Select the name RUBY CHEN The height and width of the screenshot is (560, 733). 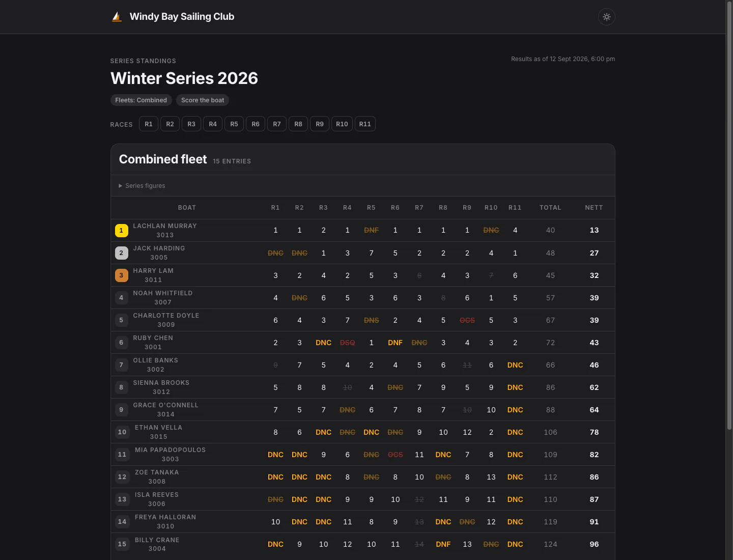point(153,338)
